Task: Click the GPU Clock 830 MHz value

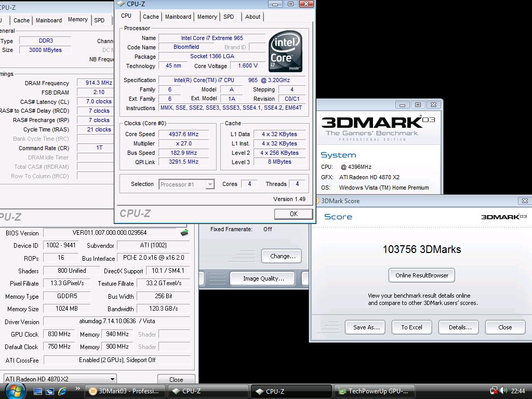Action: coord(59,334)
